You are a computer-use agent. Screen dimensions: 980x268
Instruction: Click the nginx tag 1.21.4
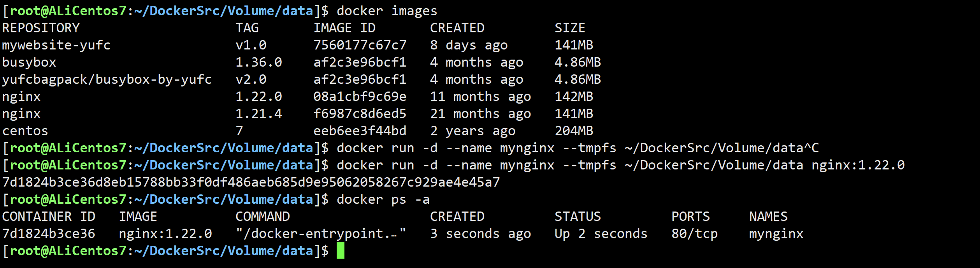click(x=259, y=114)
